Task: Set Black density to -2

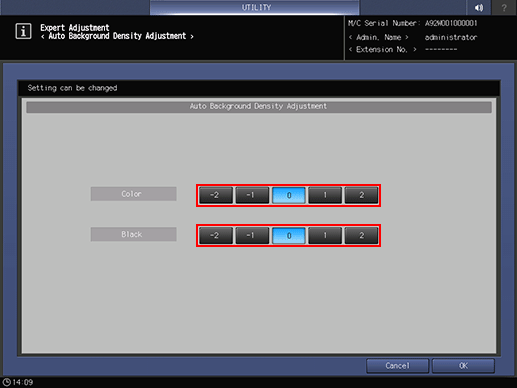Action: coord(216,236)
